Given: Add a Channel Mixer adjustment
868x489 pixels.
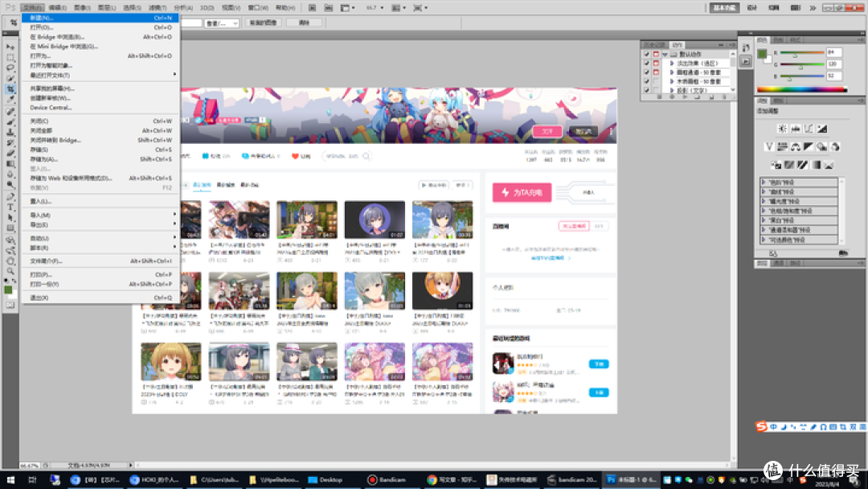Looking at the screenshot, I should click(835, 146).
